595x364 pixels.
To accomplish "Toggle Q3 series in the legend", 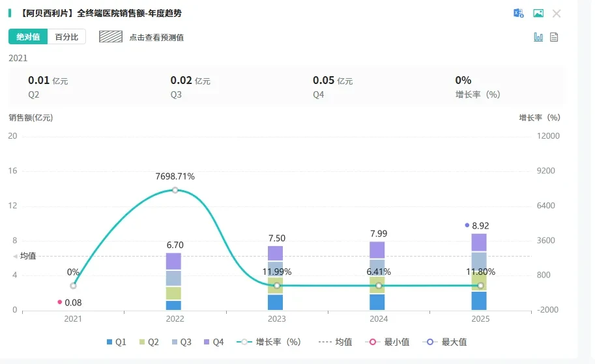I will pyautogui.click(x=181, y=342).
